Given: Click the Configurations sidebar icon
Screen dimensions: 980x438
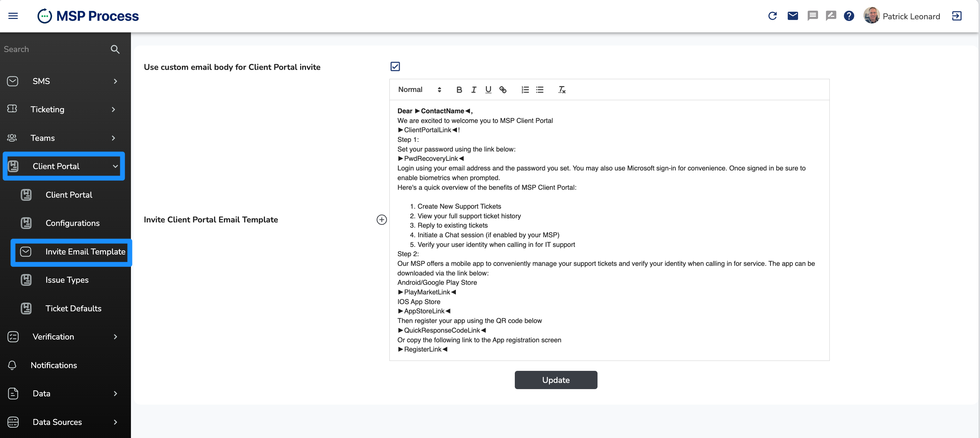Looking at the screenshot, I should pos(26,223).
